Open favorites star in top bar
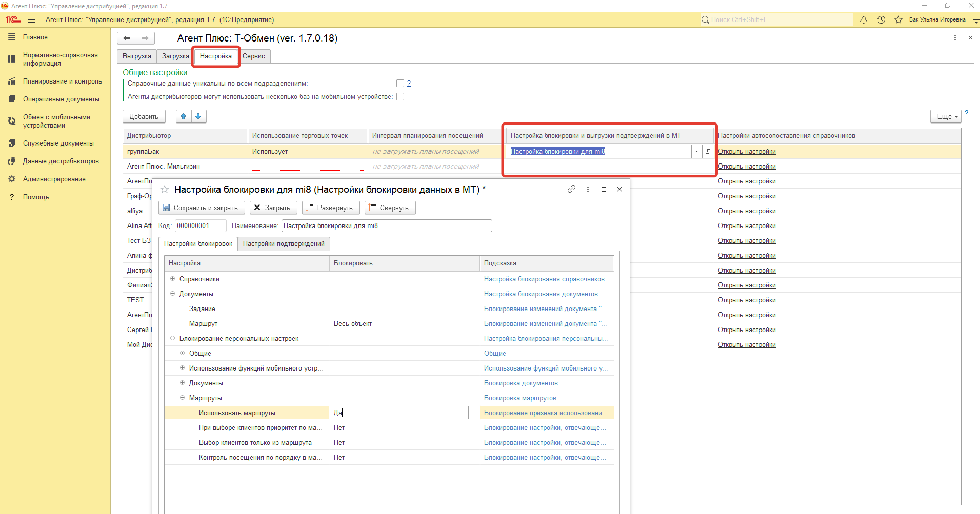This screenshot has height=514, width=980. point(898,20)
